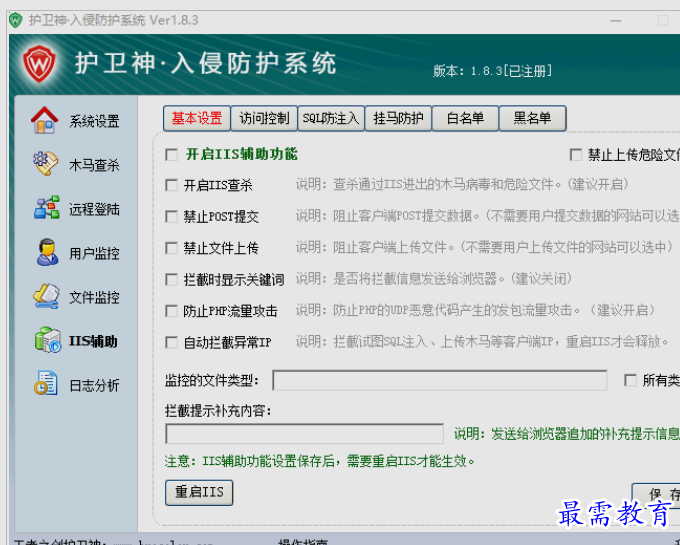Click the 版本: 1.8.3[已注册] text
The height and width of the screenshot is (545, 680).
point(493,71)
